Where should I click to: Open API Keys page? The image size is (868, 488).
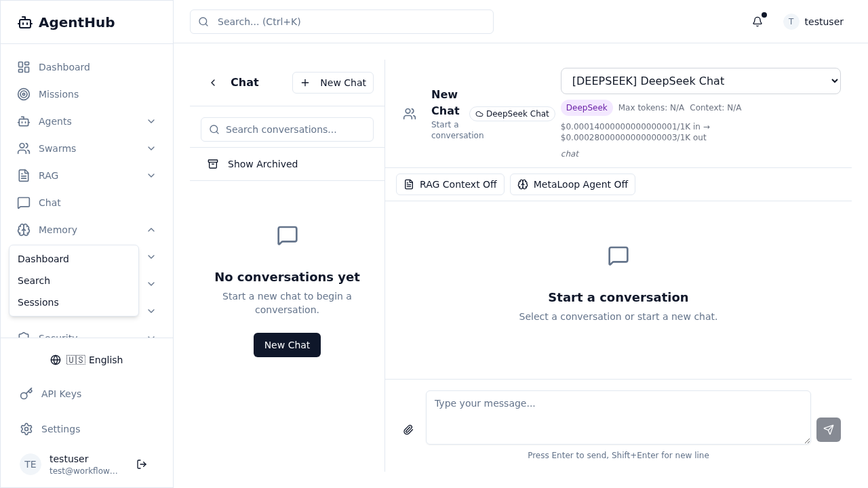pos(61,394)
